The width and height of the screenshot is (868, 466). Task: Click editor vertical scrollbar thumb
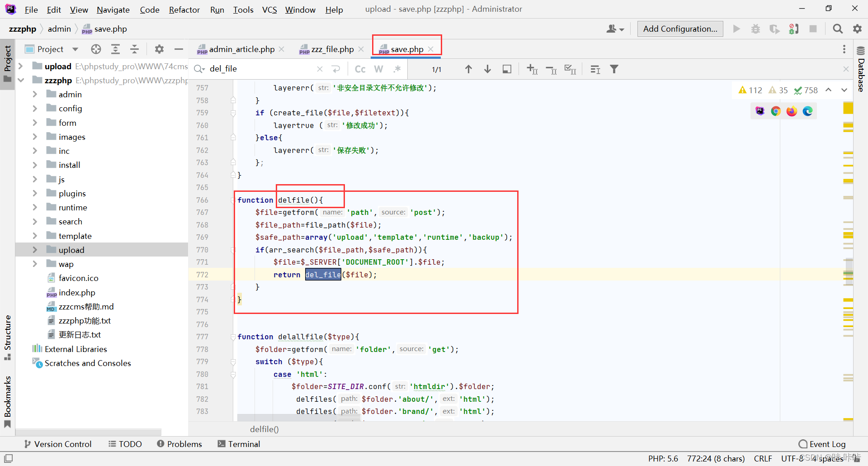[x=849, y=271]
